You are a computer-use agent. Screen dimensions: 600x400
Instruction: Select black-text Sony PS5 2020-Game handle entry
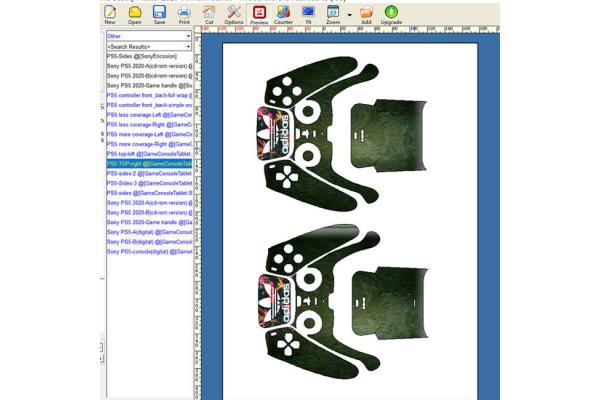pyautogui.click(x=149, y=85)
